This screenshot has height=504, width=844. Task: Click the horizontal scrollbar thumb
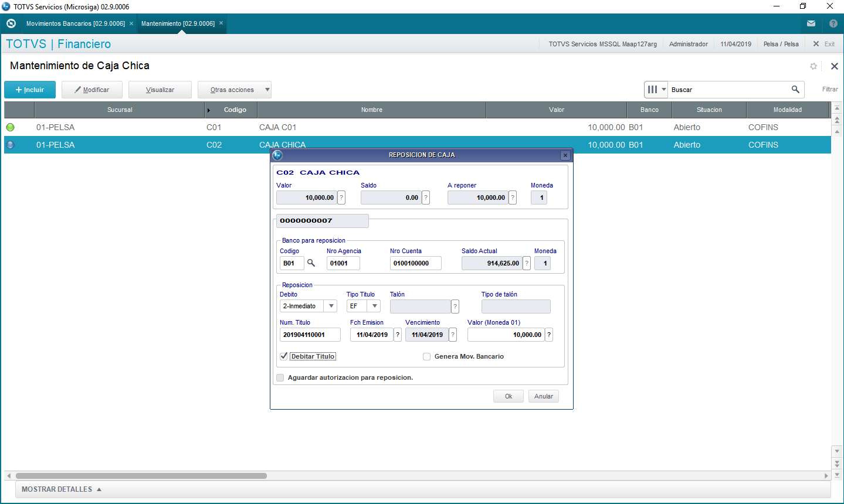pos(141,476)
